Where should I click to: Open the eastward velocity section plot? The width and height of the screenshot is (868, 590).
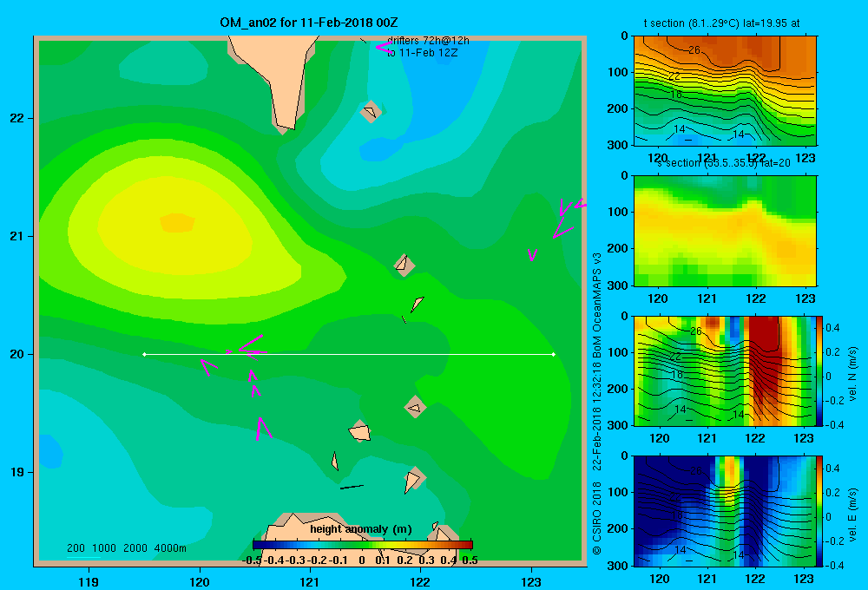click(x=725, y=511)
